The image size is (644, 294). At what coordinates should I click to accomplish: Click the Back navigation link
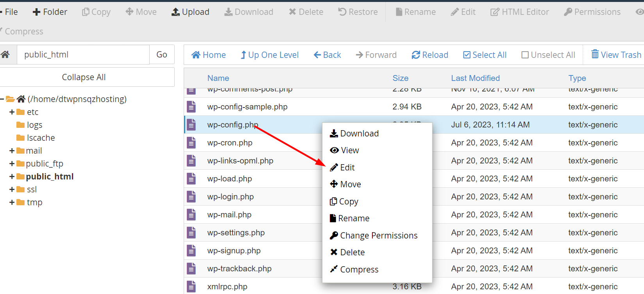click(327, 55)
